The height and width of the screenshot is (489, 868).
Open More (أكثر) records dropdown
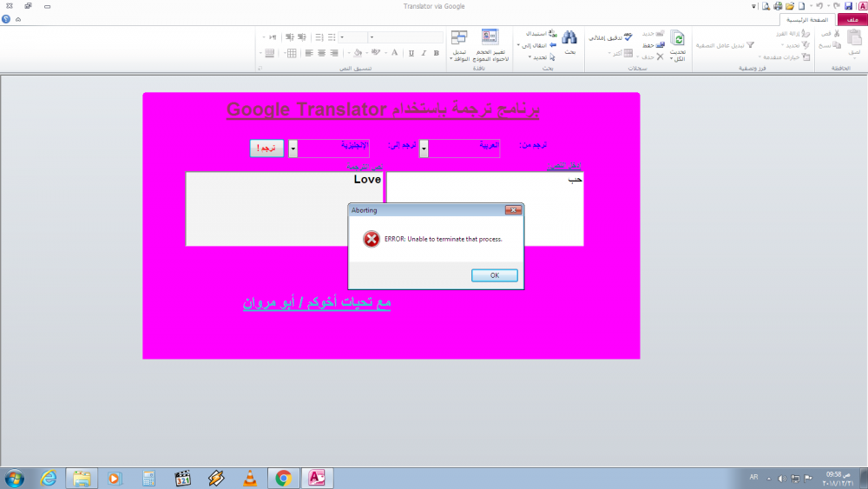(609, 53)
